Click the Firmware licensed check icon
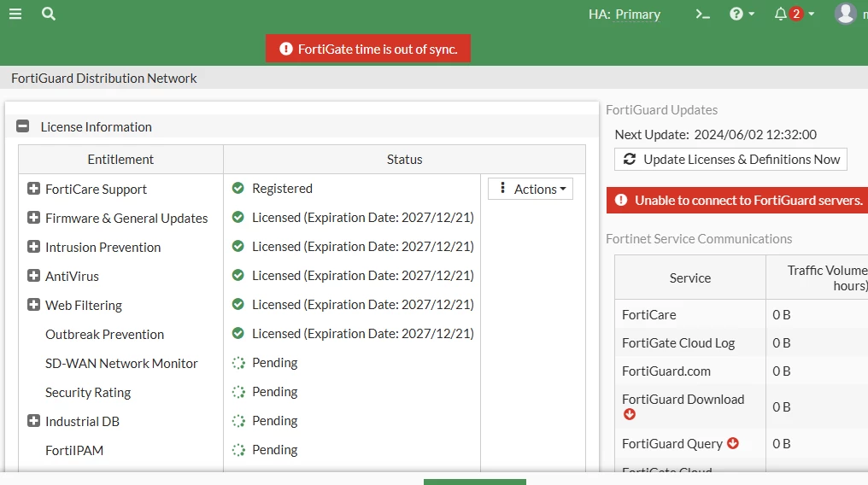The height and width of the screenshot is (485, 868). pos(238,218)
